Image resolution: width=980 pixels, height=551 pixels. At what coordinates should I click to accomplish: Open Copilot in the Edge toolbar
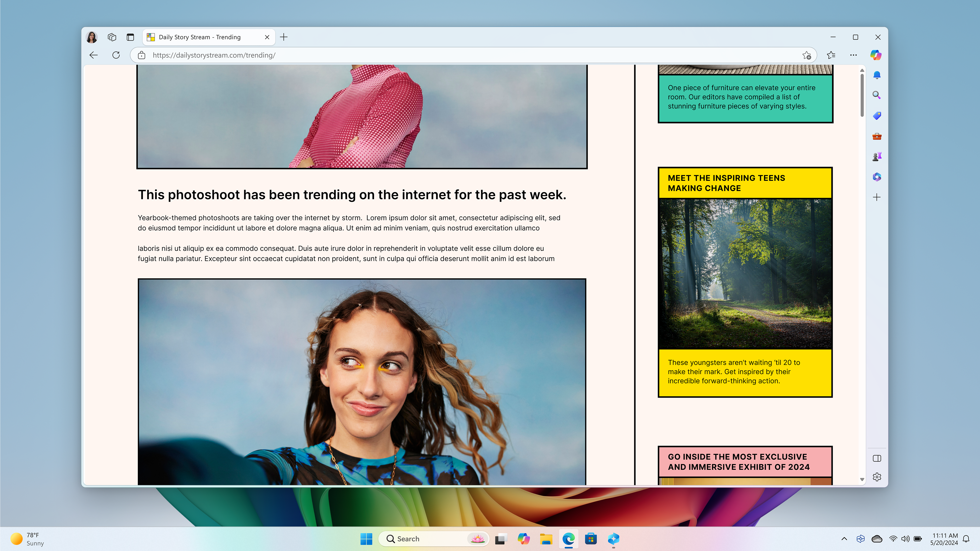point(876,55)
